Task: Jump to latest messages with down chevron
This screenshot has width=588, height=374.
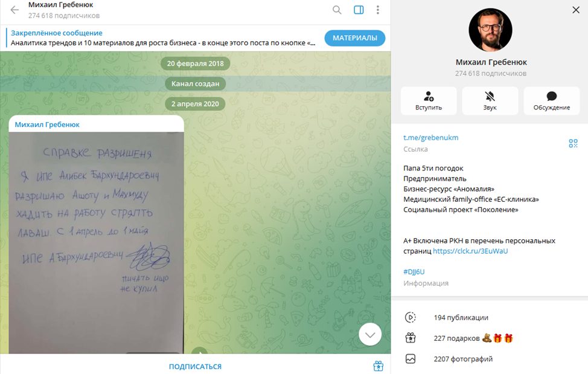Action: [370, 334]
